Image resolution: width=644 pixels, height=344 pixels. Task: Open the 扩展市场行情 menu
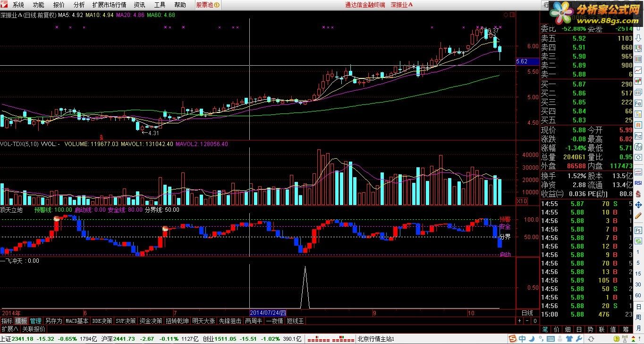point(110,5)
